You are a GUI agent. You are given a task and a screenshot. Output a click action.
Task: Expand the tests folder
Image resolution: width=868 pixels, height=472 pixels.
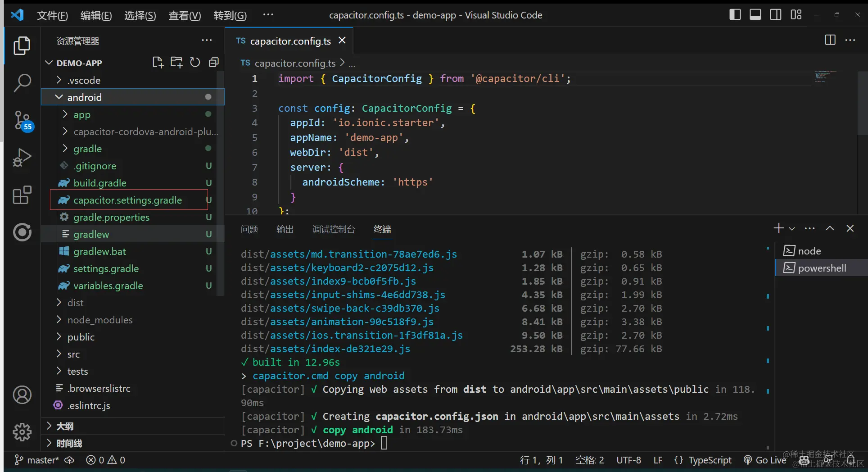[59, 371]
